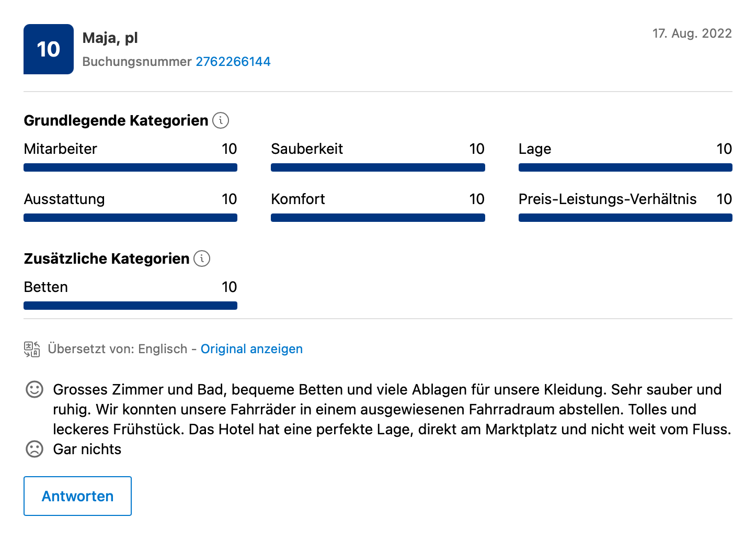Viewport: 756px width, 540px height.
Task: Click the Sauberkeit rating bar
Action: tap(378, 167)
